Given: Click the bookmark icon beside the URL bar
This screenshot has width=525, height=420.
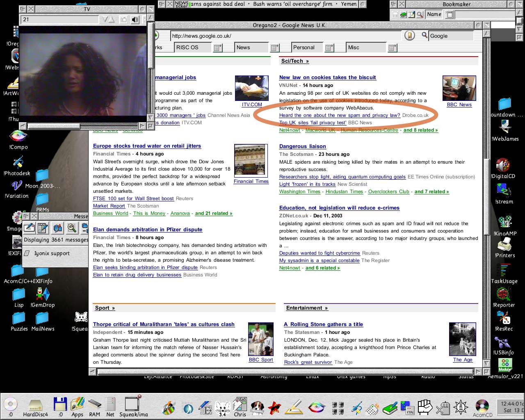Looking at the screenshot, I should click(409, 36).
